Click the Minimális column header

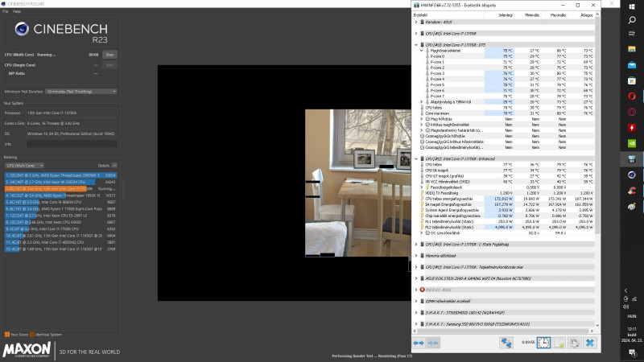pyautogui.click(x=527, y=15)
